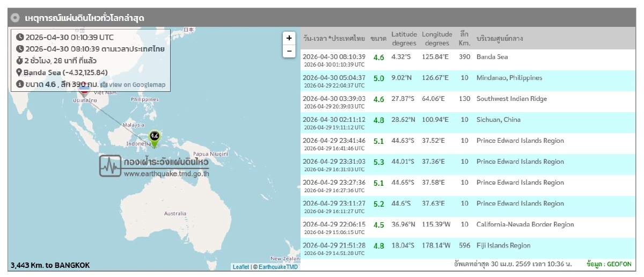Click the circular icon in the header bar

(16, 18)
